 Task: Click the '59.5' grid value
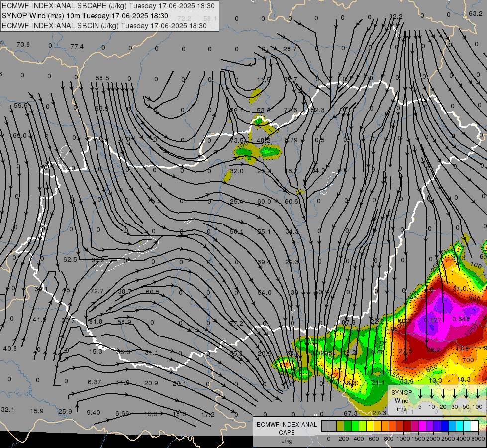pos(21,106)
